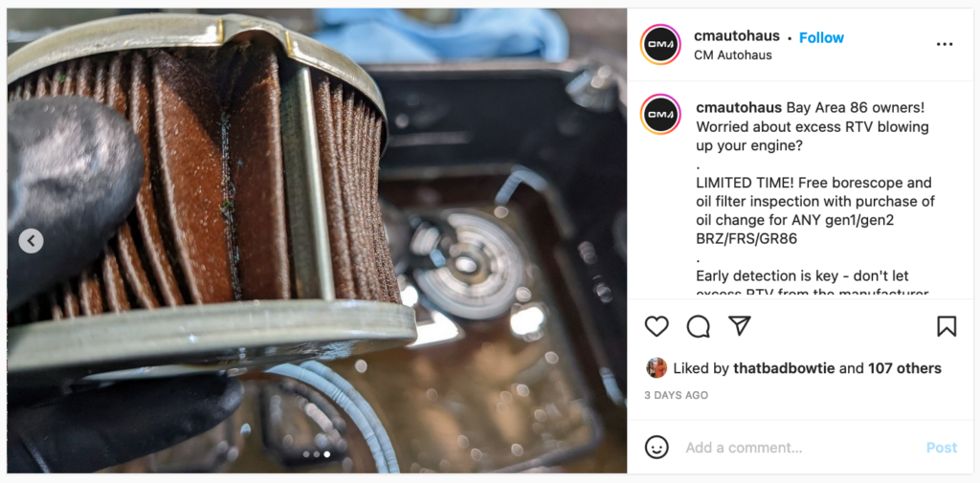Open thatbadbowtie liker avatar
The width and height of the screenshot is (980, 483).
tap(657, 368)
